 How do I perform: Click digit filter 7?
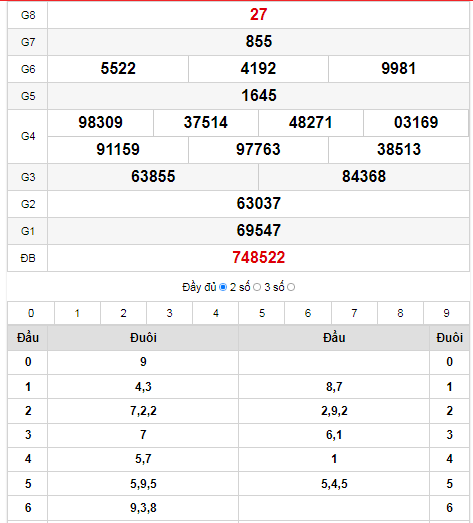point(354,313)
